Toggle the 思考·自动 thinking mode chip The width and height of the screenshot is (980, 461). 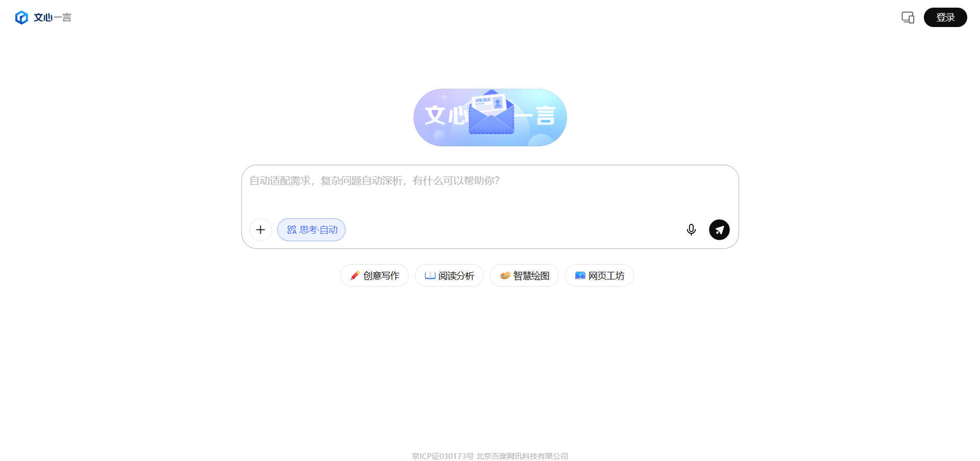311,230
